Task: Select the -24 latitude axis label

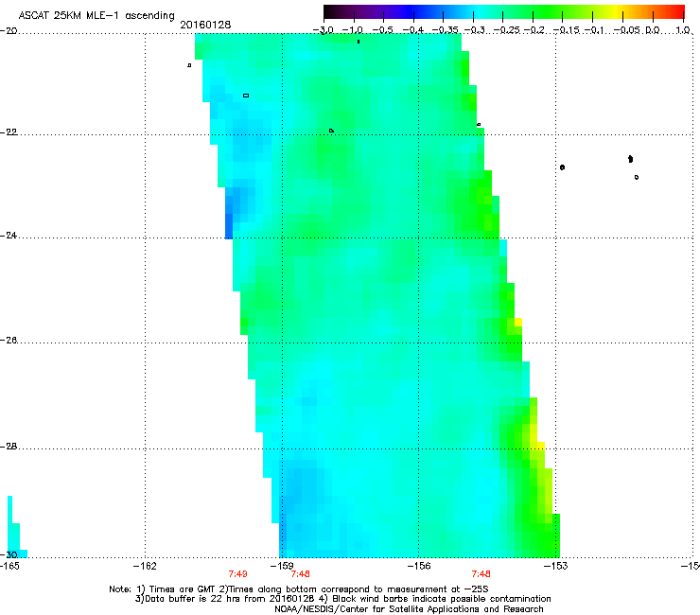Action: coord(9,236)
